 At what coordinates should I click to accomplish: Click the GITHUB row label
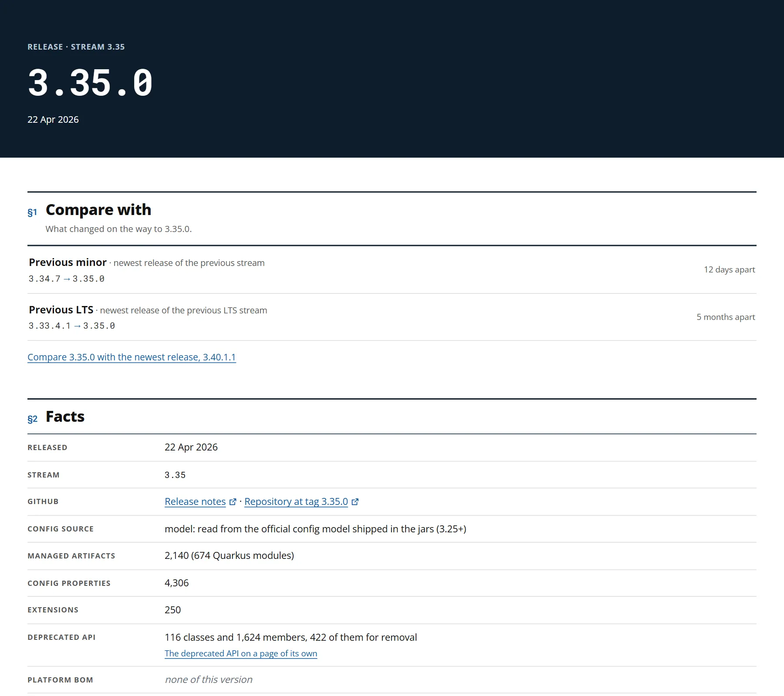(43, 501)
